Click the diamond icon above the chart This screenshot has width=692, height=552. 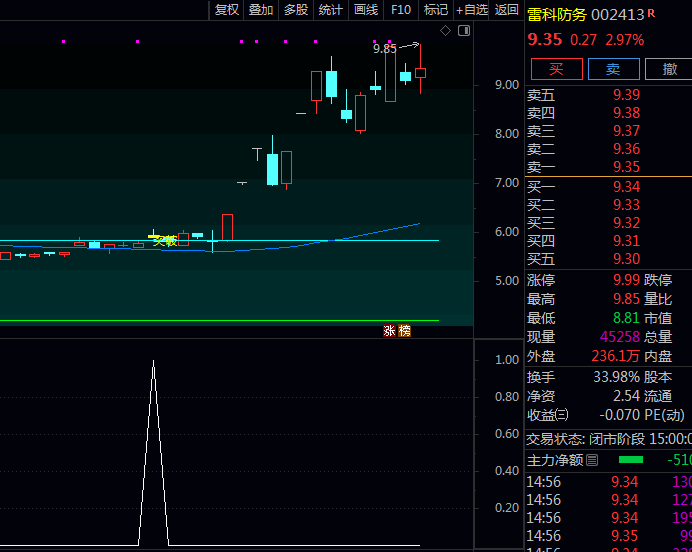coord(446,30)
